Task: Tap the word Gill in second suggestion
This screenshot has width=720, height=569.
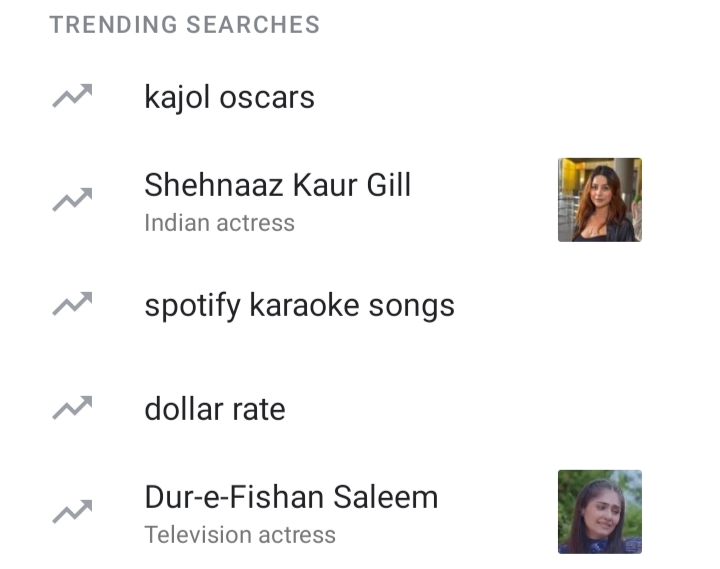Action: coord(388,186)
